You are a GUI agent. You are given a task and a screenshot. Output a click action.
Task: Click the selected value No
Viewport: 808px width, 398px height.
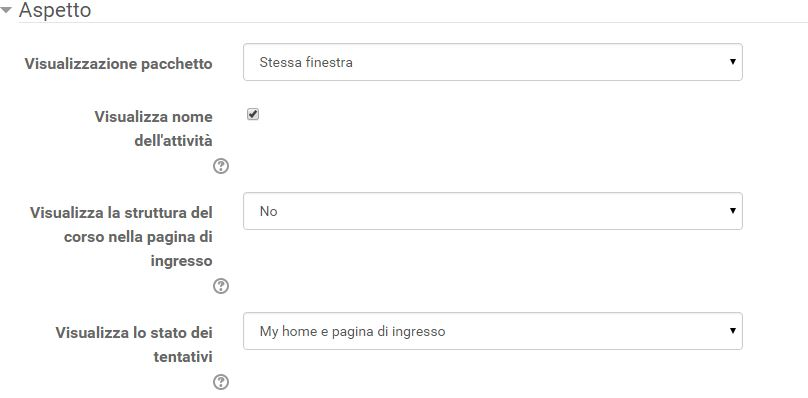click(x=268, y=211)
